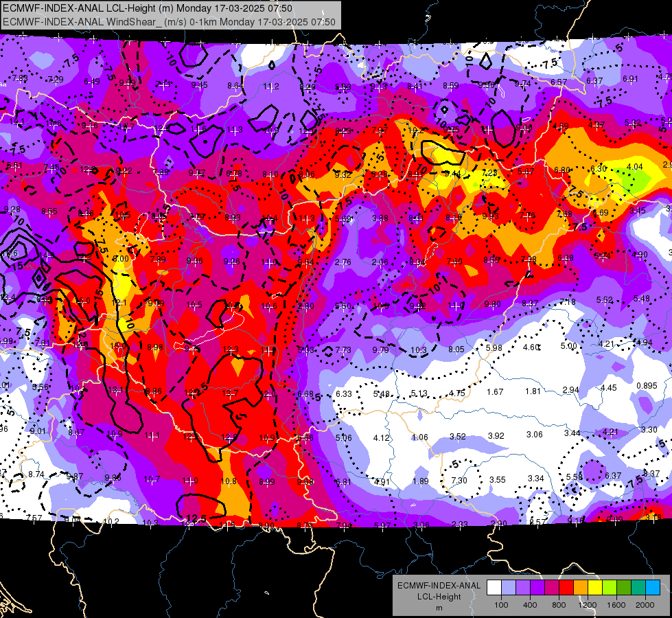Click the wind shear value 2.94

click(x=570, y=389)
